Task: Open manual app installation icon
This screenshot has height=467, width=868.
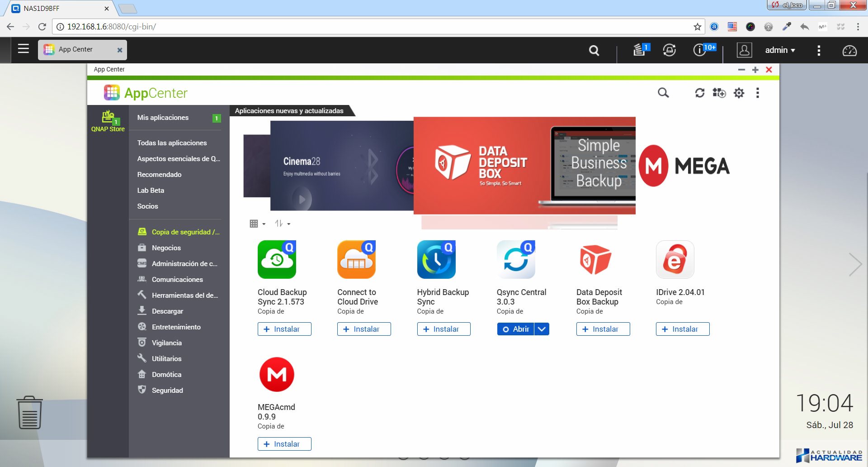Action: click(719, 93)
